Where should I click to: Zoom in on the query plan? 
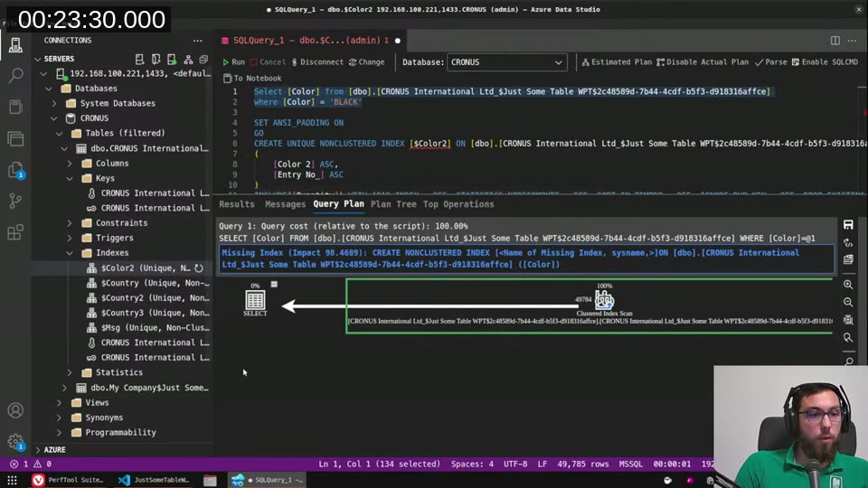coord(847,285)
